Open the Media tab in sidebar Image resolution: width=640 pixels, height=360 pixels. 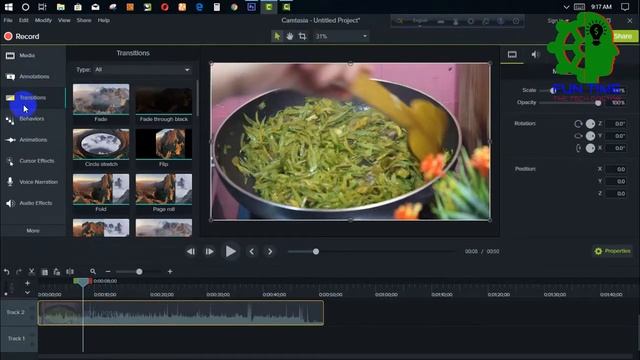pyautogui.click(x=33, y=56)
